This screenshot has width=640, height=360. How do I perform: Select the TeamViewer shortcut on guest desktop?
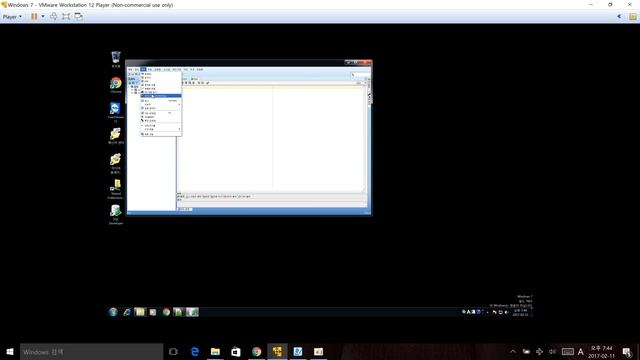click(x=116, y=111)
